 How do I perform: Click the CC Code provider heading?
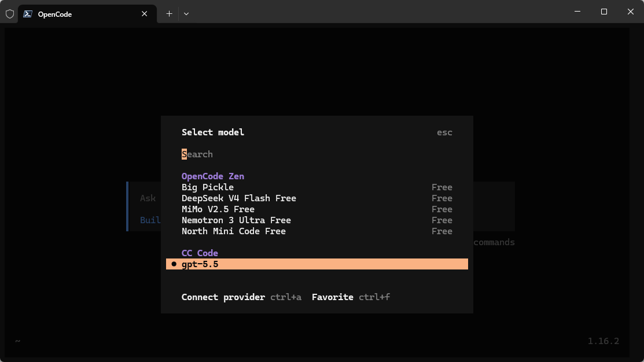[x=200, y=253]
